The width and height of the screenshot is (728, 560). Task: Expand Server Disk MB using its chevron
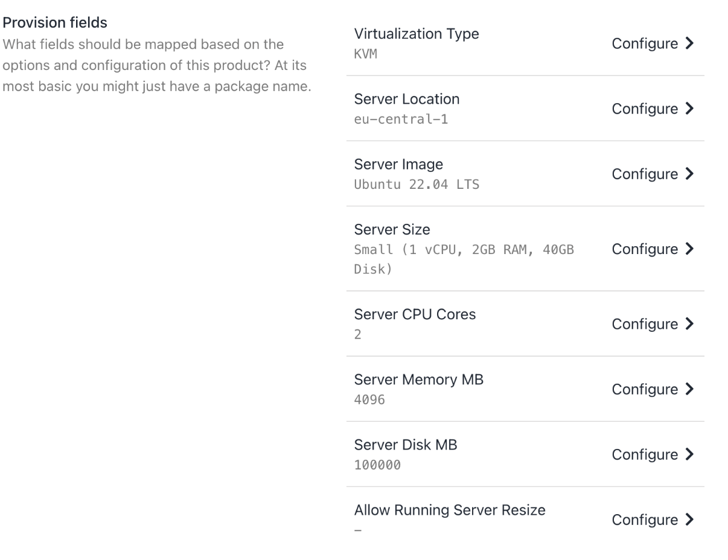690,454
